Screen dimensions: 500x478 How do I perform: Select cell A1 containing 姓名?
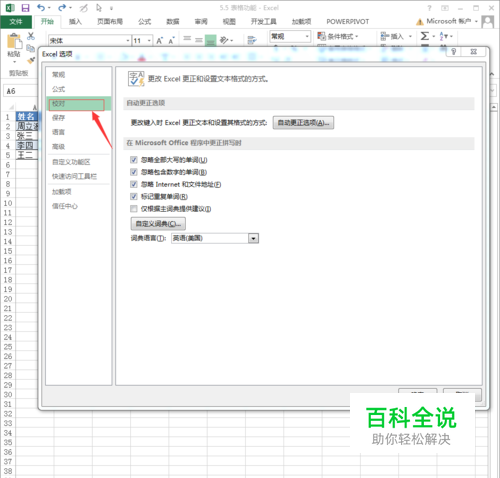click(x=27, y=117)
